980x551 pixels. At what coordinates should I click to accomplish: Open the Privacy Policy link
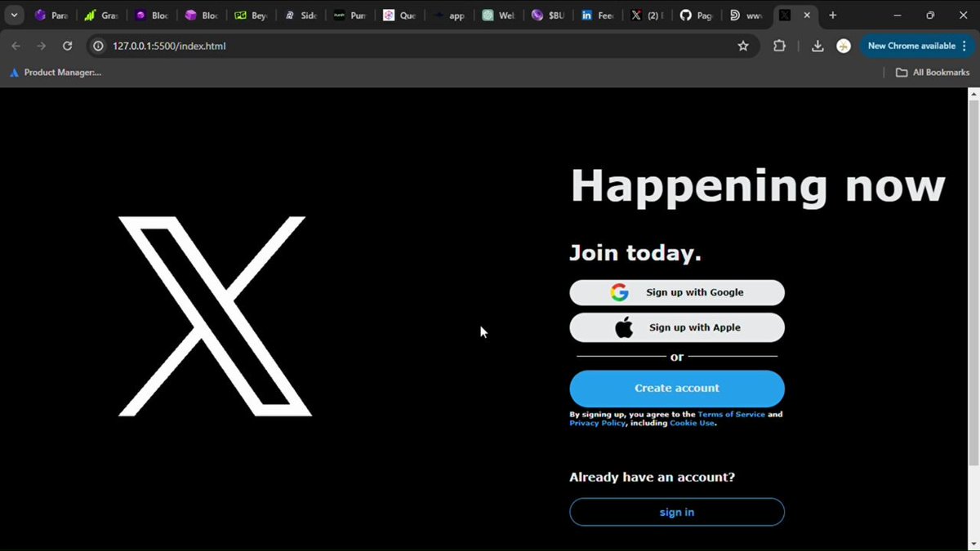[x=597, y=423]
